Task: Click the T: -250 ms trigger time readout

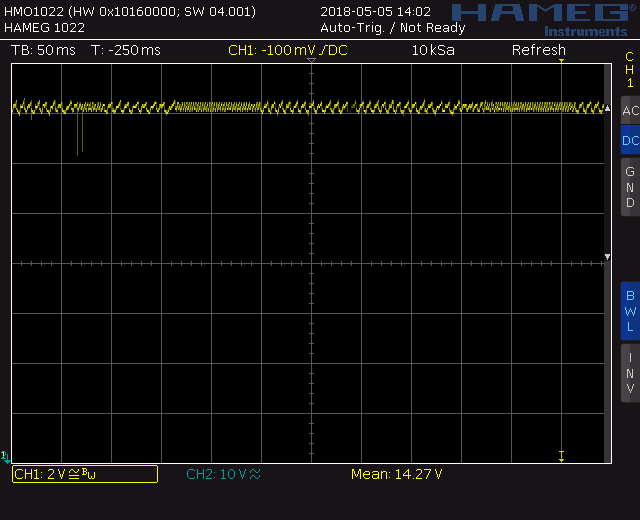Action: 125,50
